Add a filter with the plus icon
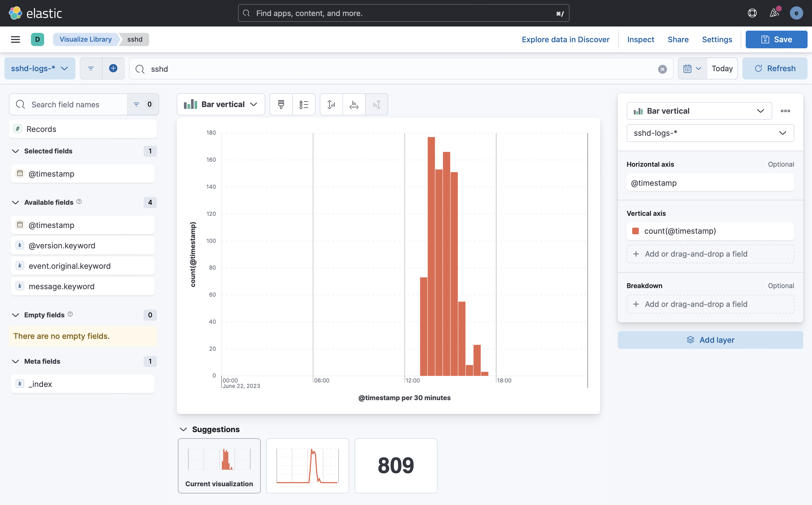812x505 pixels. [x=113, y=68]
